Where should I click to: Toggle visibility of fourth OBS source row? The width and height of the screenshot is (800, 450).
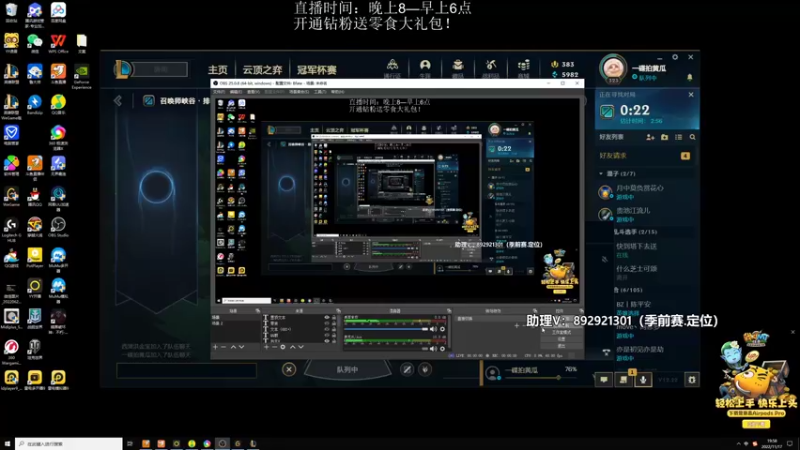point(327,335)
